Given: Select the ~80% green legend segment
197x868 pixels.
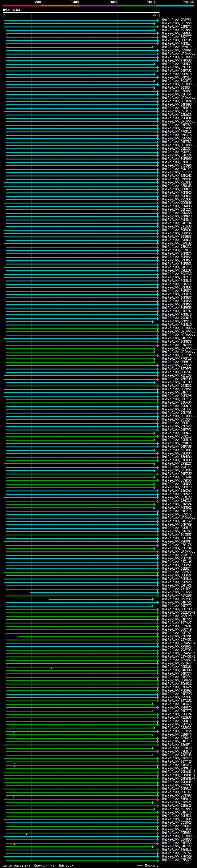Looking at the screenshot, I should 137,6.
